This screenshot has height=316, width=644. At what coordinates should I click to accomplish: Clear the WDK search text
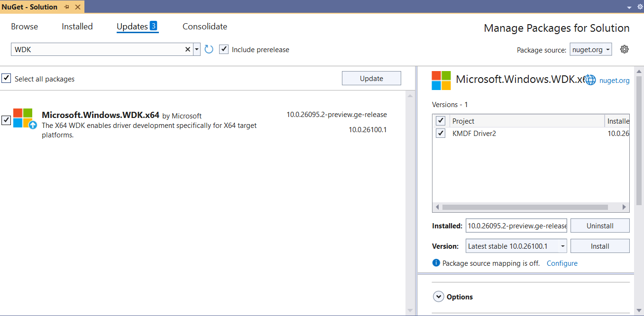187,49
